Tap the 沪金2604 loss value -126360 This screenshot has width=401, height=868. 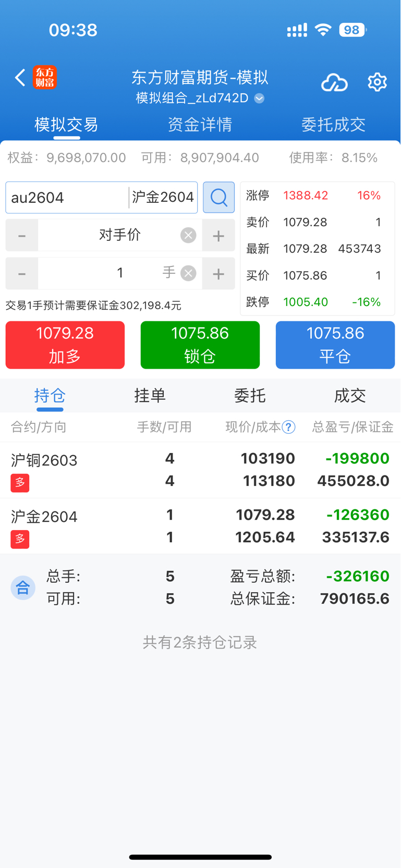point(358,515)
